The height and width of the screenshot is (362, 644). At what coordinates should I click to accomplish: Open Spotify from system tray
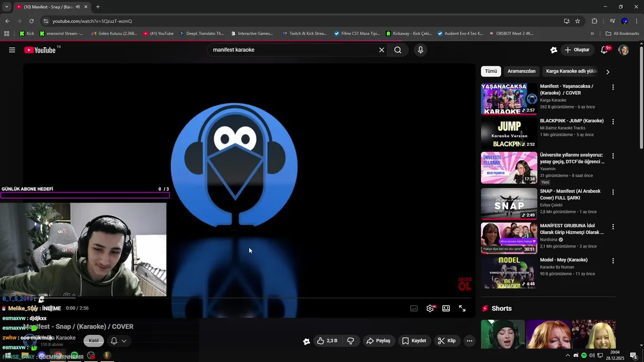(x=584, y=355)
